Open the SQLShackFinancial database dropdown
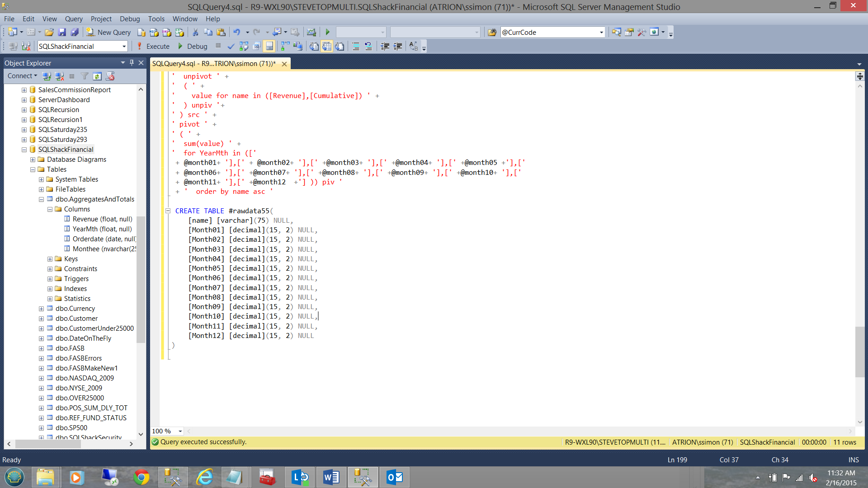 tap(124, 46)
